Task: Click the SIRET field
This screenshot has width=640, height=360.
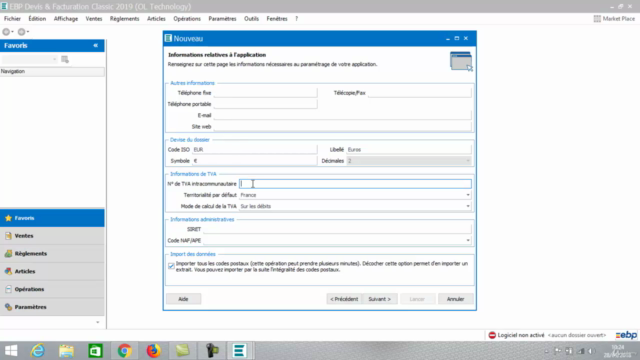Action: pyautogui.click(x=337, y=229)
